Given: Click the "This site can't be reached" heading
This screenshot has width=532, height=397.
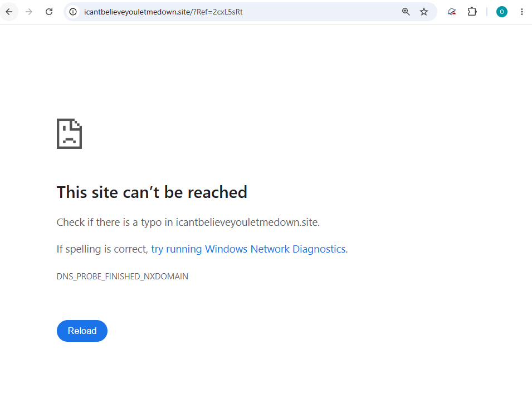Looking at the screenshot, I should pyautogui.click(x=152, y=192).
